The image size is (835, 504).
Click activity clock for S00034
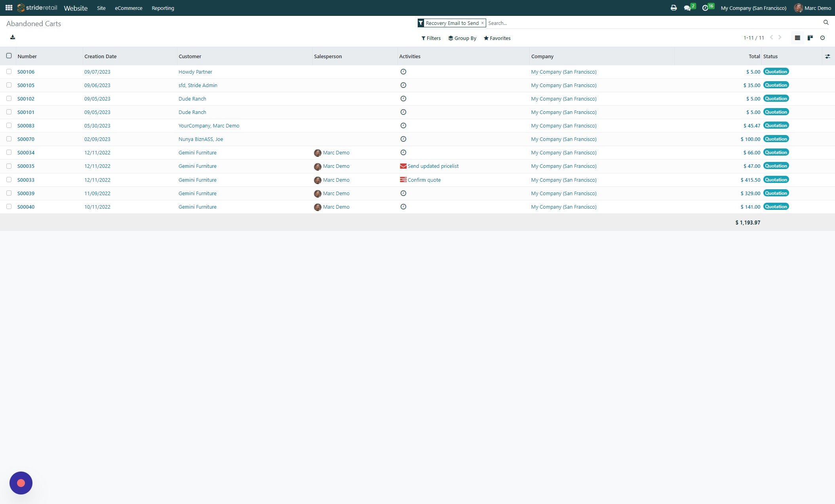pyautogui.click(x=403, y=152)
